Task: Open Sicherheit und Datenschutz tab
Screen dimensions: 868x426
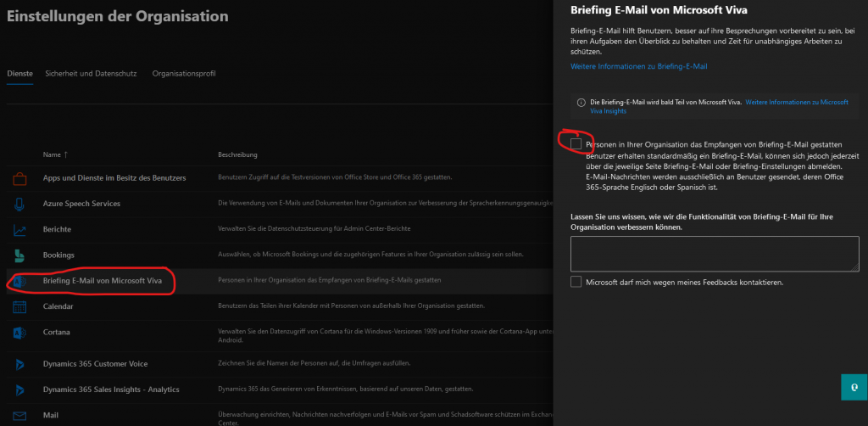Action: [x=92, y=74]
